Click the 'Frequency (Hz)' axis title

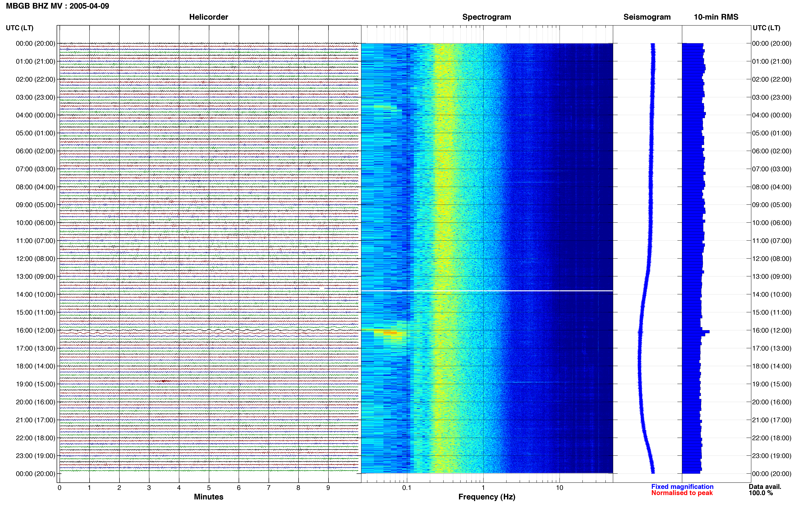[487, 497]
